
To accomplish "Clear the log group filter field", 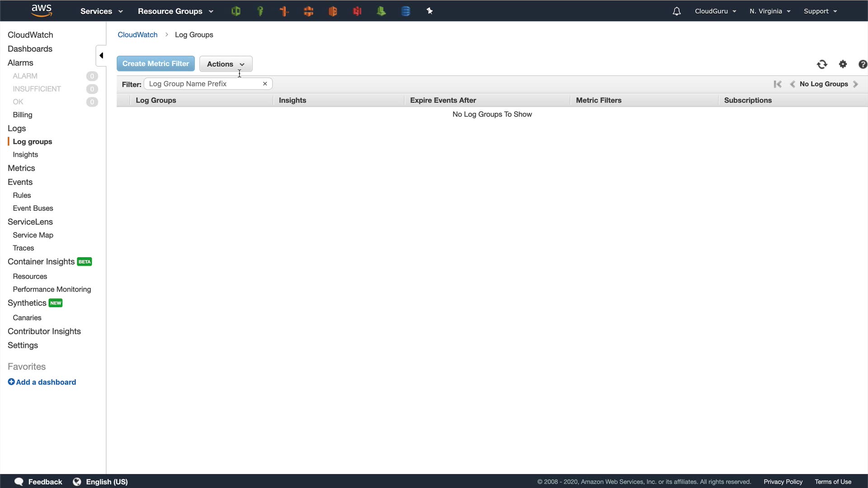I will pos(265,84).
